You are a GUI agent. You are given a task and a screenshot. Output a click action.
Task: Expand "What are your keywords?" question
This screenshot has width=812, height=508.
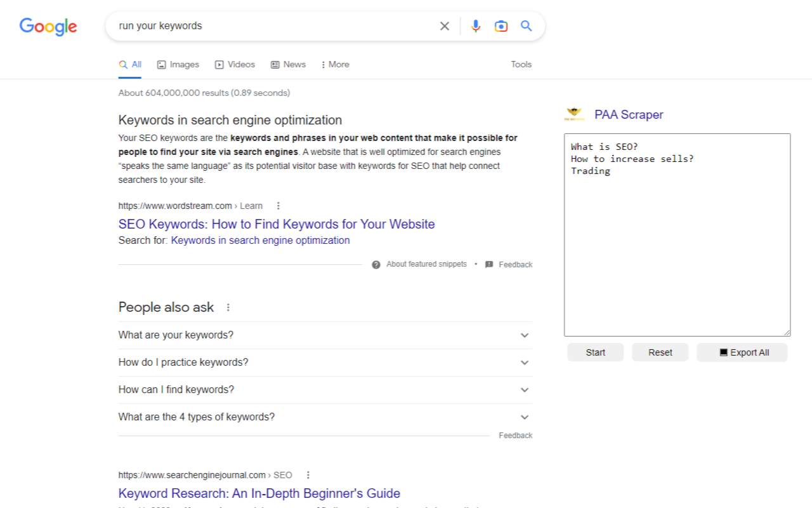(524, 335)
